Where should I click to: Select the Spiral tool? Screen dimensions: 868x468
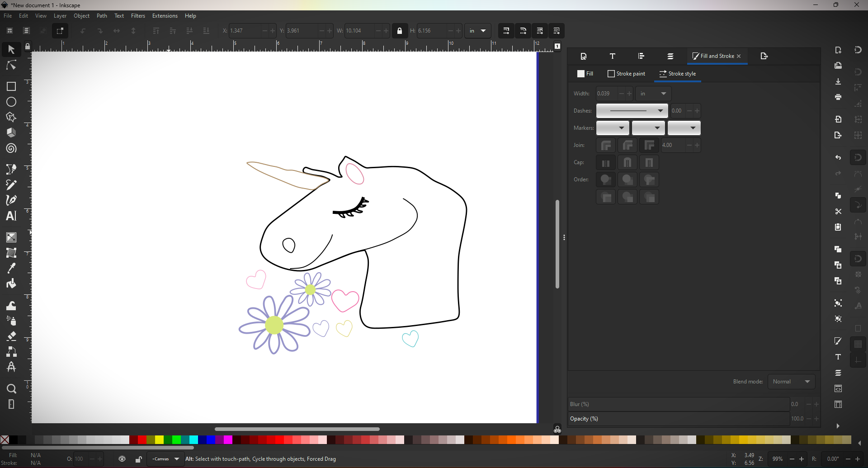[11, 149]
